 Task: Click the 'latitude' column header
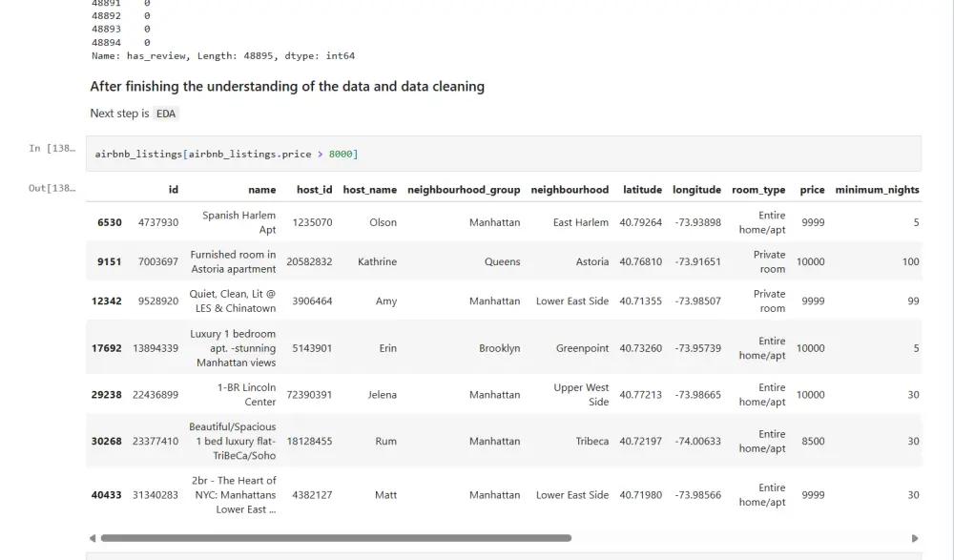point(642,190)
